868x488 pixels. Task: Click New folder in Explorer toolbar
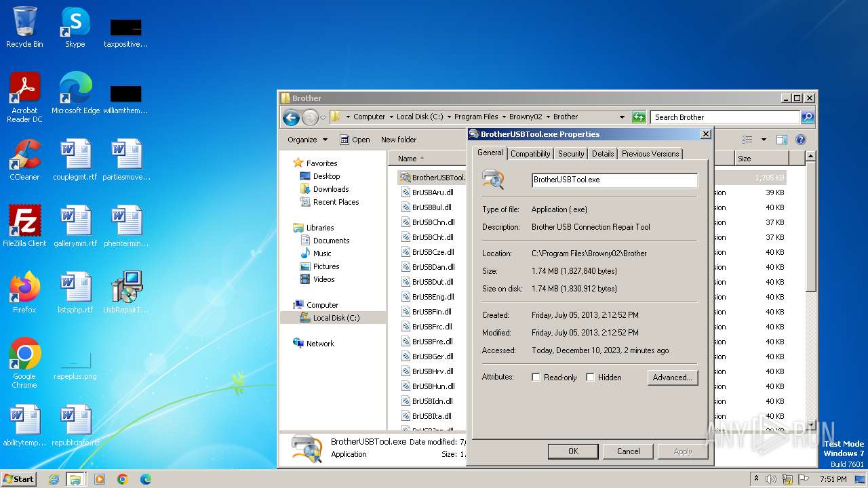[x=399, y=140]
